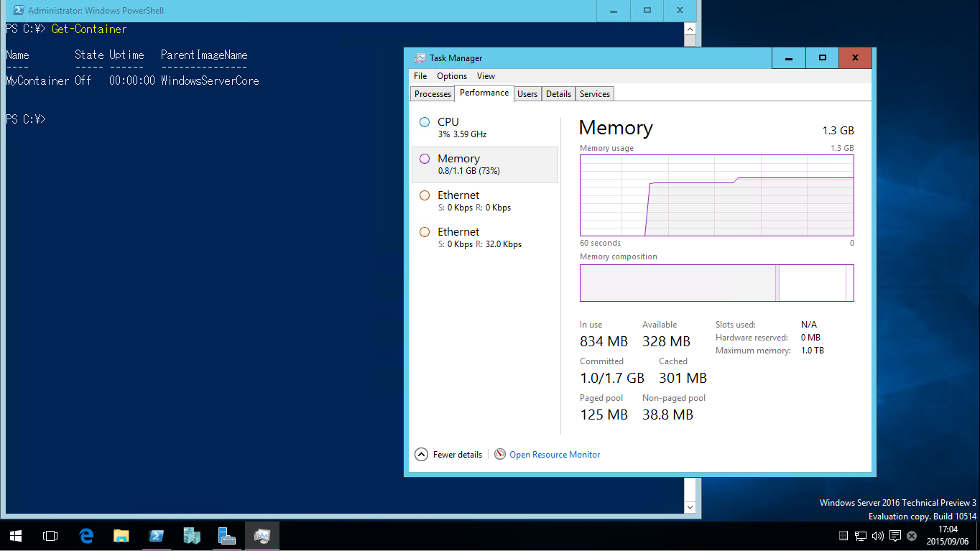Viewport: 980px width, 551px height.
Task: Open the volume speaker tray icon
Action: coord(877,536)
